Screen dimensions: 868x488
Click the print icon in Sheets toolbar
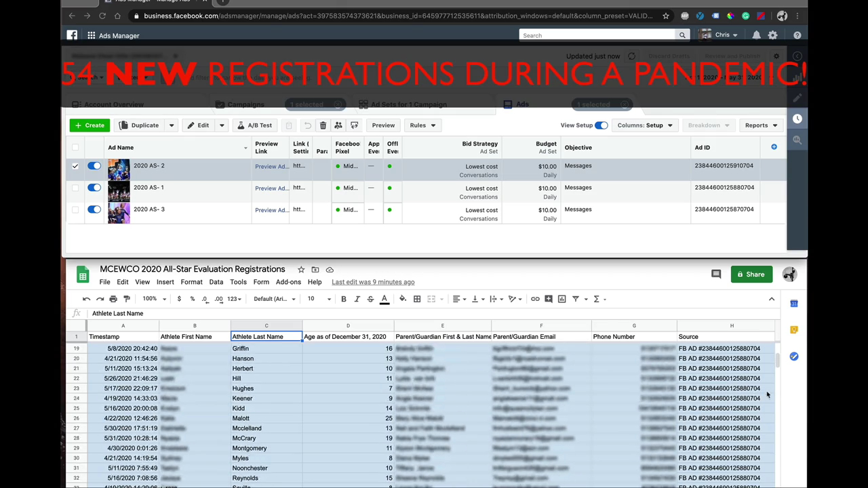click(x=113, y=299)
